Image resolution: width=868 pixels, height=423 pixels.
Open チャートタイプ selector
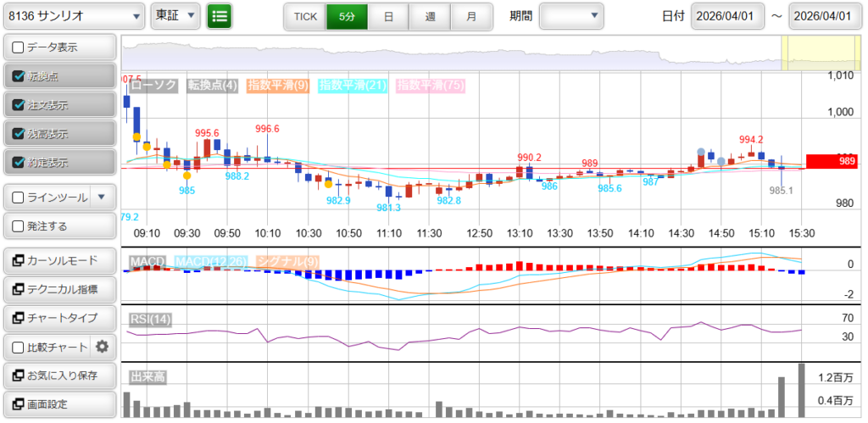(59, 318)
